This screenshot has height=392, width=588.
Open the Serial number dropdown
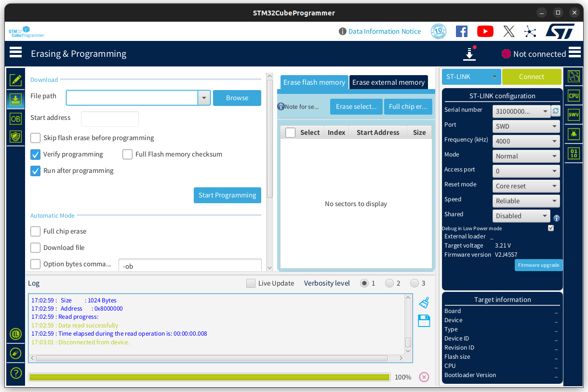(x=521, y=112)
